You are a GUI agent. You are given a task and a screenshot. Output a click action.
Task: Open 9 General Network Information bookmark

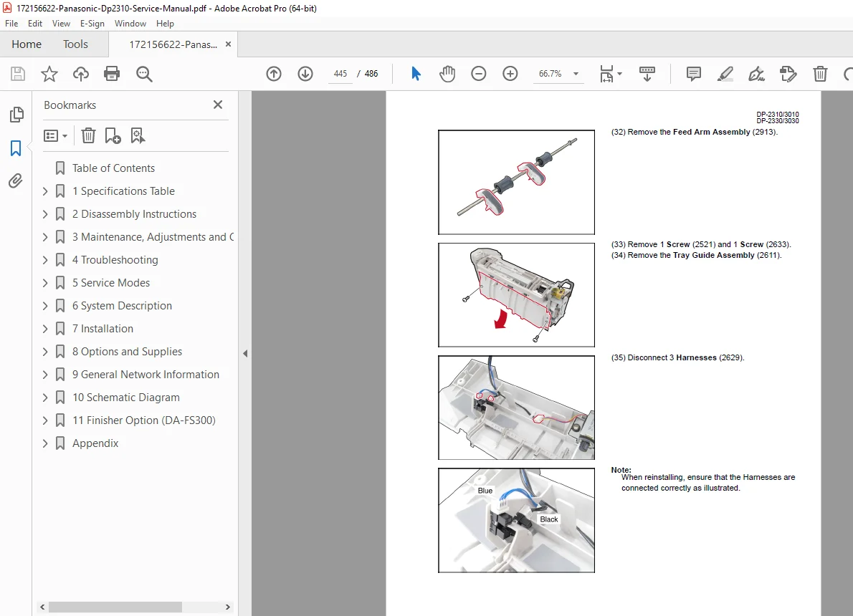tap(146, 375)
